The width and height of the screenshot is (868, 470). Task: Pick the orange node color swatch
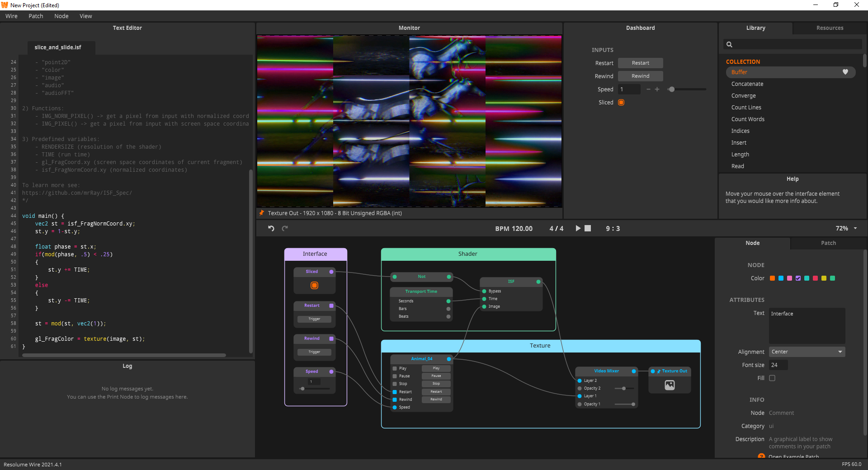[772, 278]
